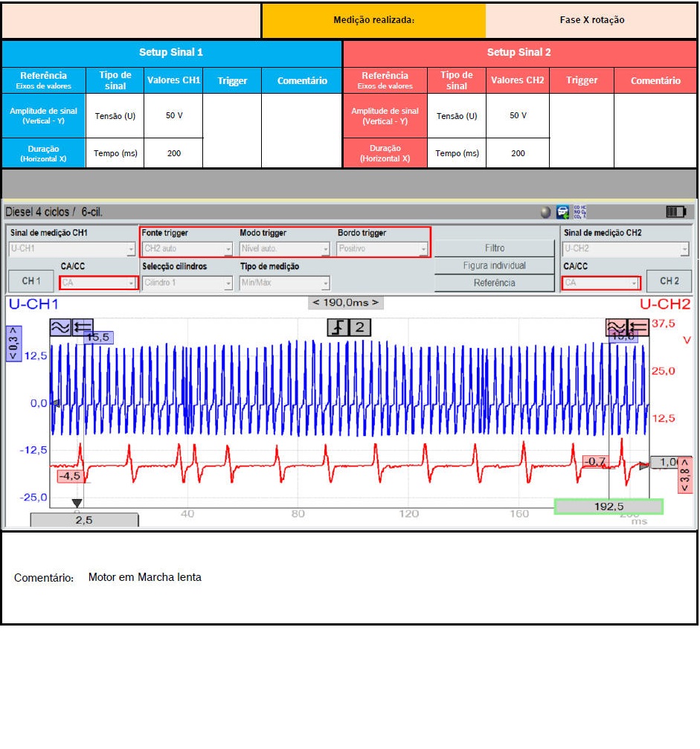Click the vehicle diagnostic icon in status bar
The height and width of the screenshot is (749, 700).
[564, 212]
